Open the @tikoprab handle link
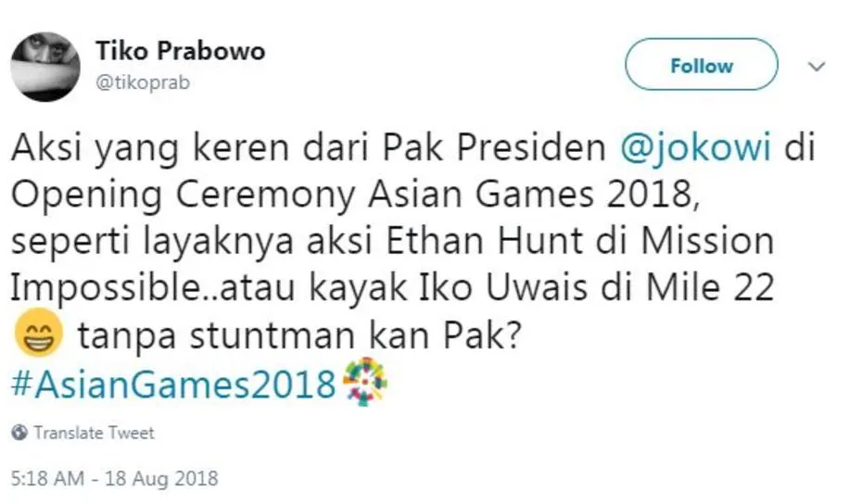 (x=143, y=82)
